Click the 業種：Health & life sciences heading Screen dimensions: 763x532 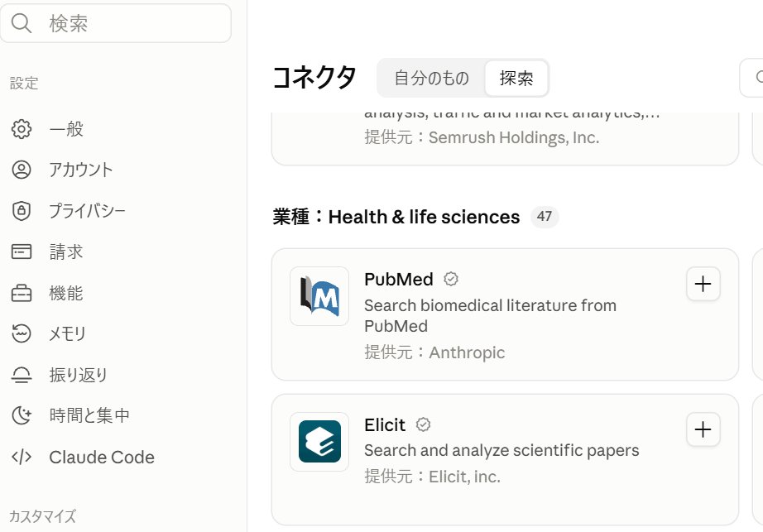click(396, 217)
